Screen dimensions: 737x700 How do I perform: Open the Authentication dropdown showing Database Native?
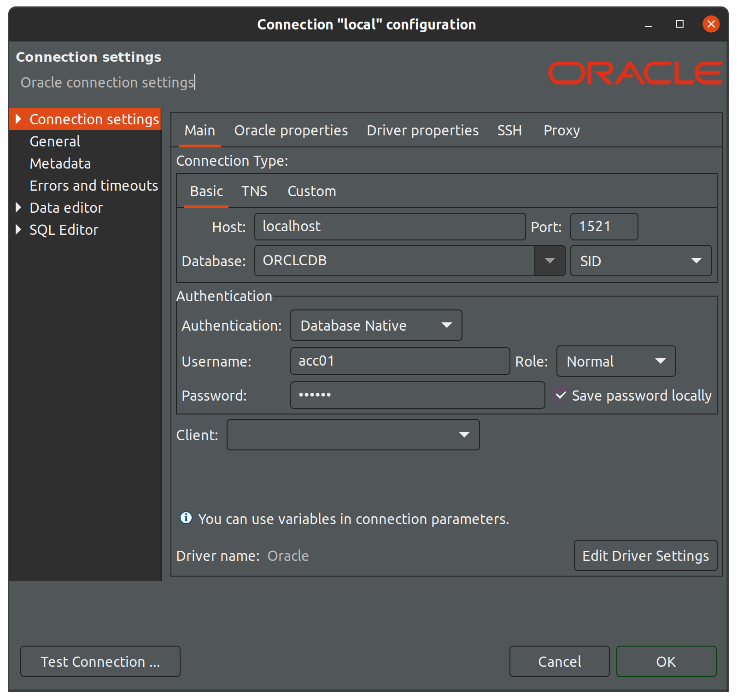point(375,325)
